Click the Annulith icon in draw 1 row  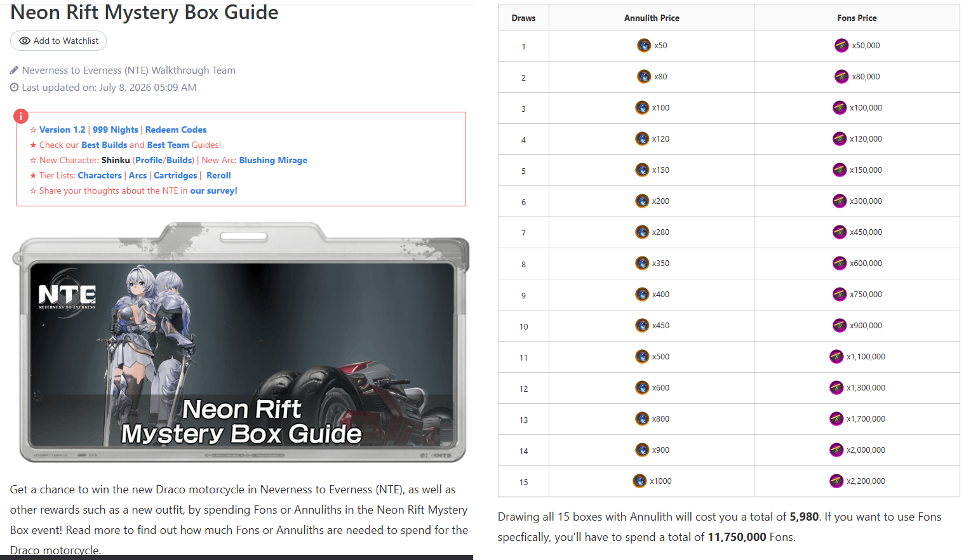[644, 45]
